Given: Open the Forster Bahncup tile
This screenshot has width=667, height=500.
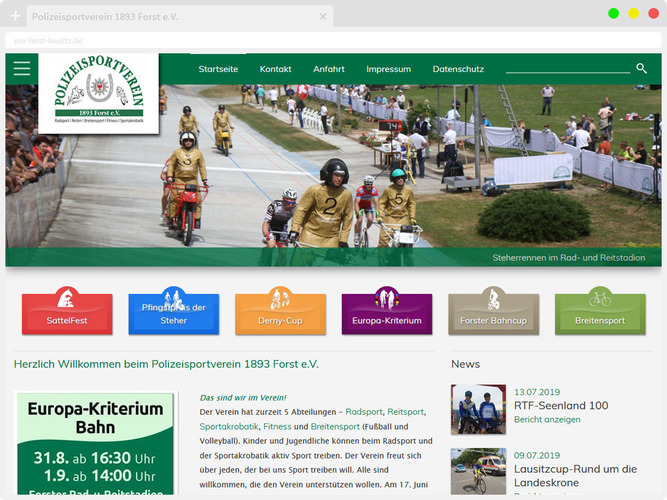Looking at the screenshot, I should tap(493, 313).
